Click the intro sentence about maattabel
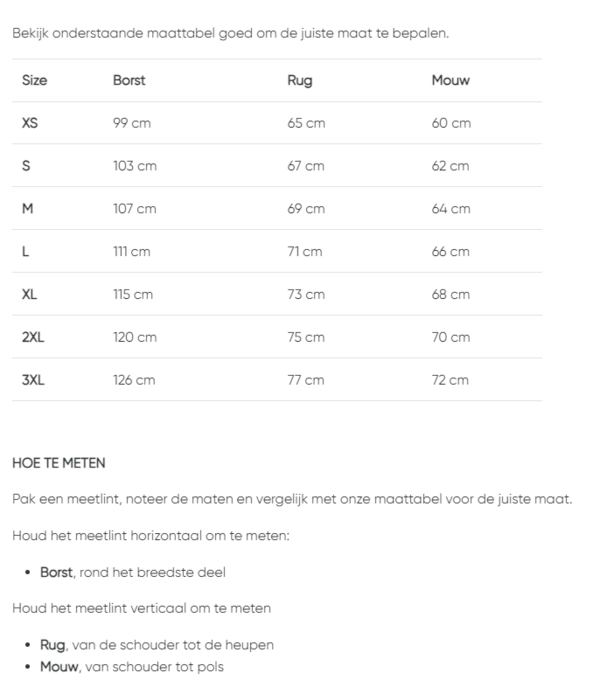 click(x=230, y=32)
